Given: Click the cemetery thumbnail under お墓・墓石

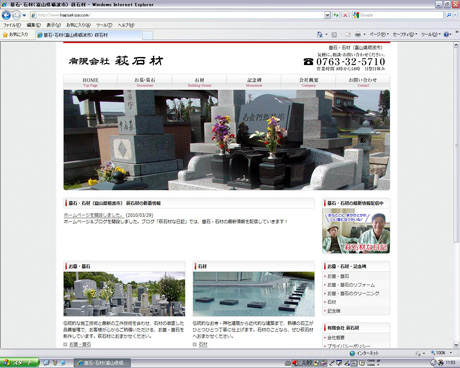Looking at the screenshot, I should (124, 294).
